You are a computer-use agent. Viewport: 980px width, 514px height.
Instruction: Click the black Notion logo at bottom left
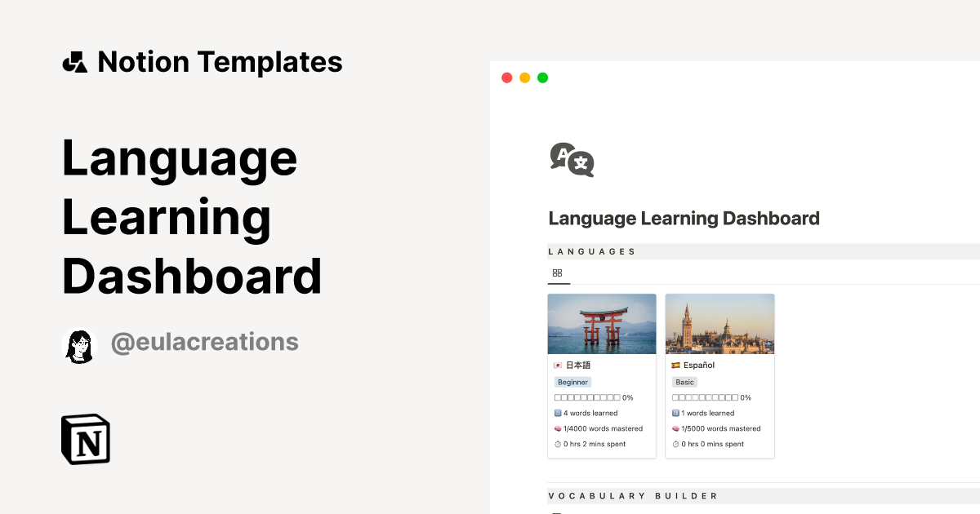tap(85, 439)
